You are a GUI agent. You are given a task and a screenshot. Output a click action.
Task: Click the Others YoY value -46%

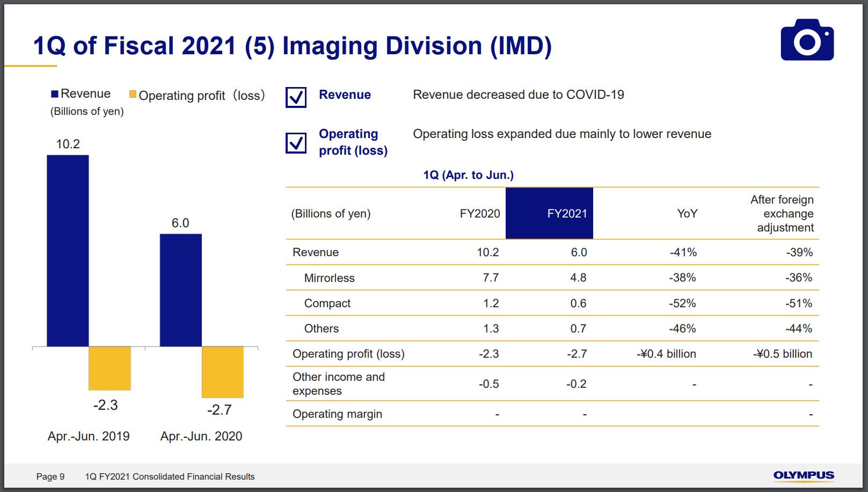(682, 329)
